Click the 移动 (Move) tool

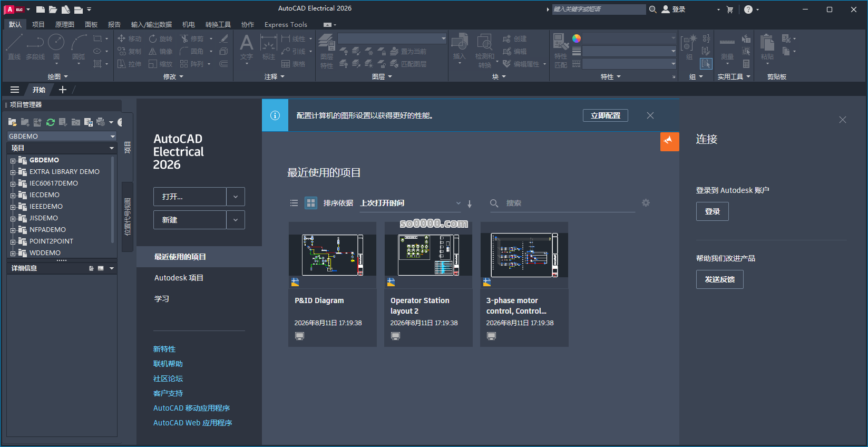point(129,38)
